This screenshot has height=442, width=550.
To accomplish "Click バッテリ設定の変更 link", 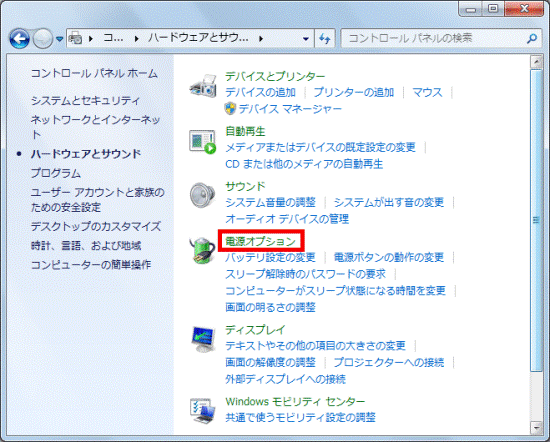I will coord(270,257).
